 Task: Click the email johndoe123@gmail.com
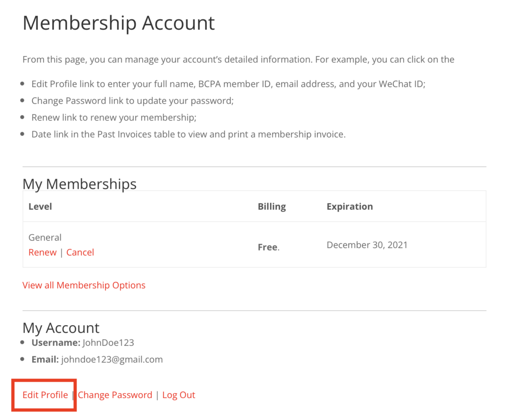coord(112,359)
